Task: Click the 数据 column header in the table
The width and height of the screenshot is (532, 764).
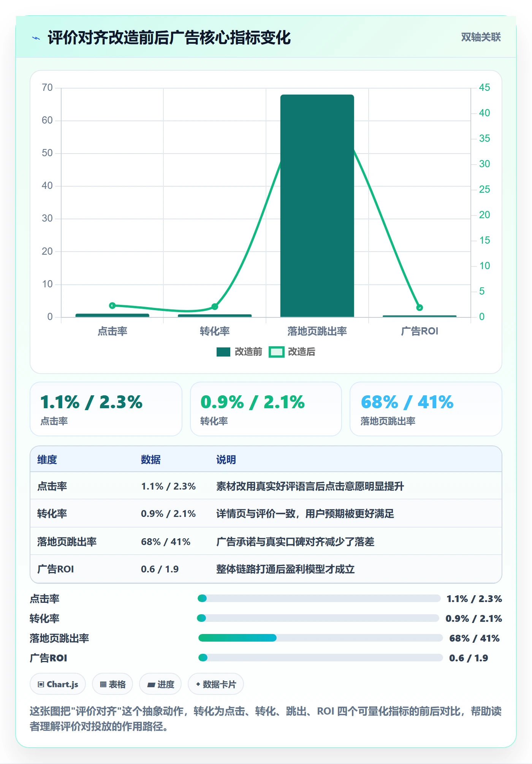Action: click(151, 460)
